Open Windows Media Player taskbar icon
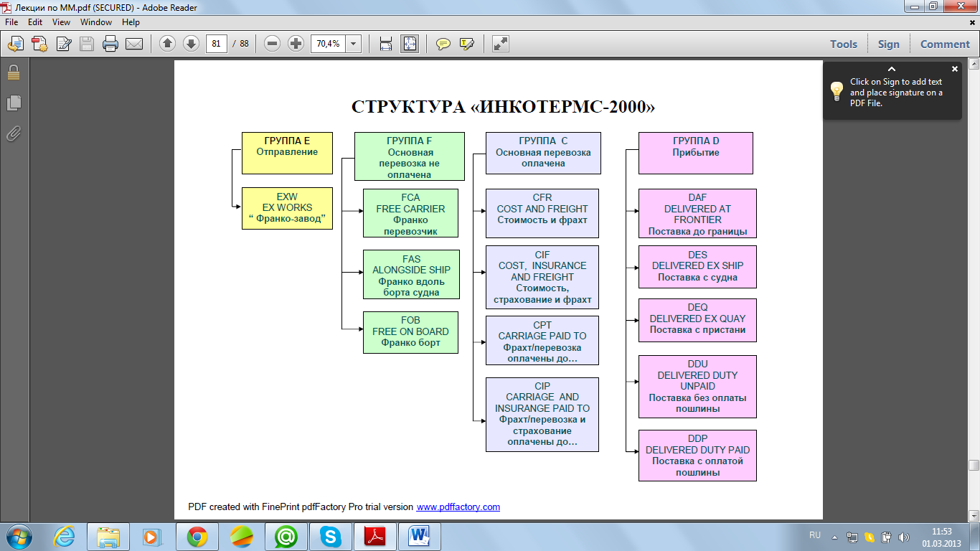The width and height of the screenshot is (980, 551). tap(152, 537)
